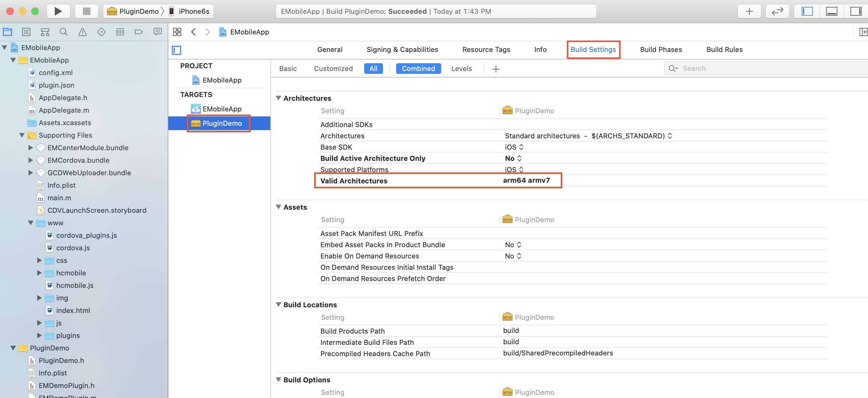This screenshot has width=868, height=398.
Task: Open the test navigator diamond icon
Action: pos(101,32)
